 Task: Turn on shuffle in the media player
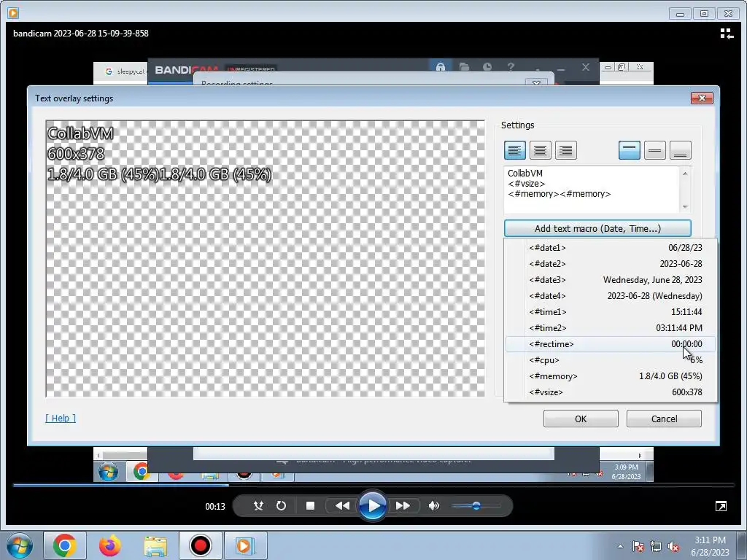tap(258, 506)
